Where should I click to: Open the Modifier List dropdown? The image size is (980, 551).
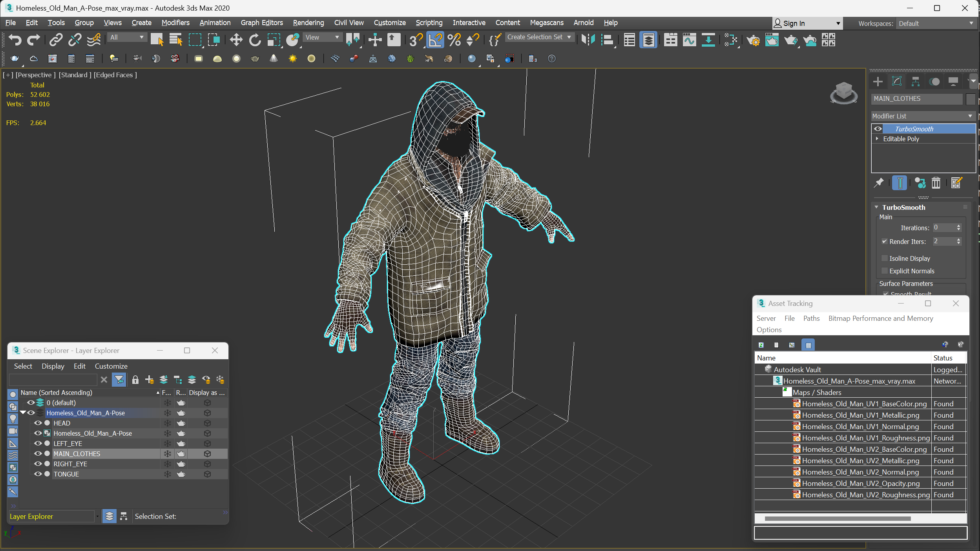(x=923, y=116)
